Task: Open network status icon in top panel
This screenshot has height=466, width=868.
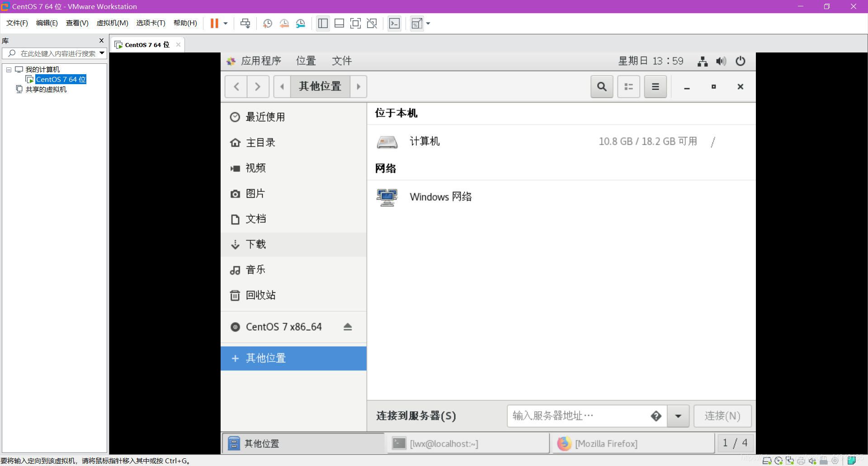Action: coord(703,61)
